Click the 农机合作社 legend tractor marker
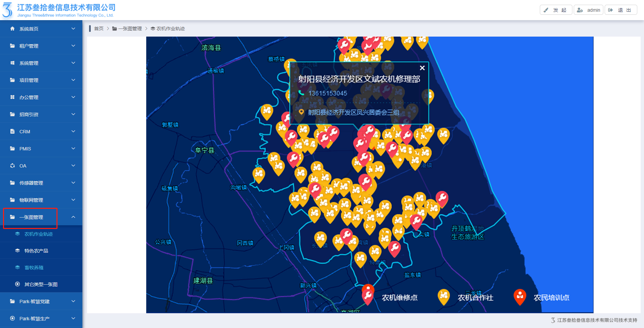 click(x=444, y=296)
